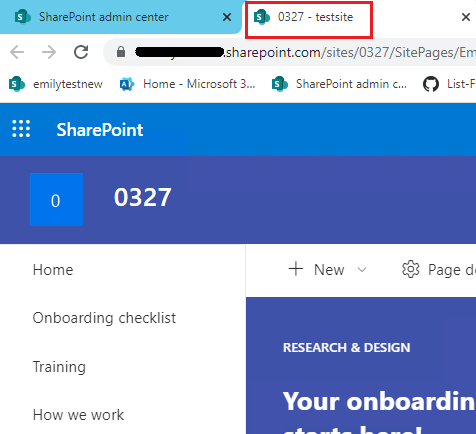Open the SharePoint app launcher waffle icon
Image resolution: width=476 pixels, height=434 pixels.
[x=21, y=129]
